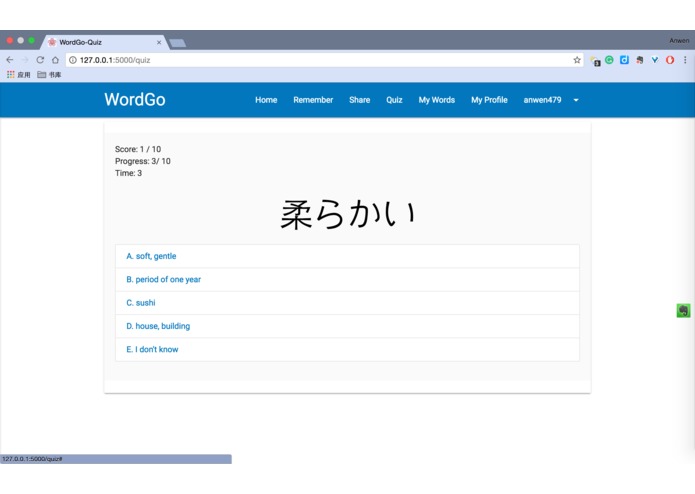
Task: Open the Evernote elephant extension in toolbar
Action: tap(639, 60)
